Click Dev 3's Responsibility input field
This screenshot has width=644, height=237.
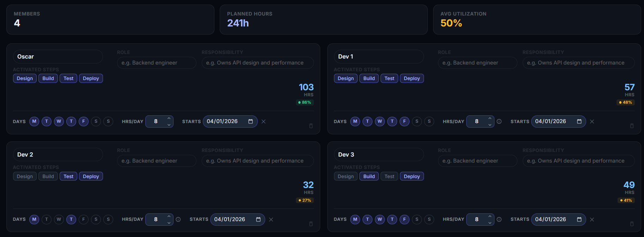578,161
